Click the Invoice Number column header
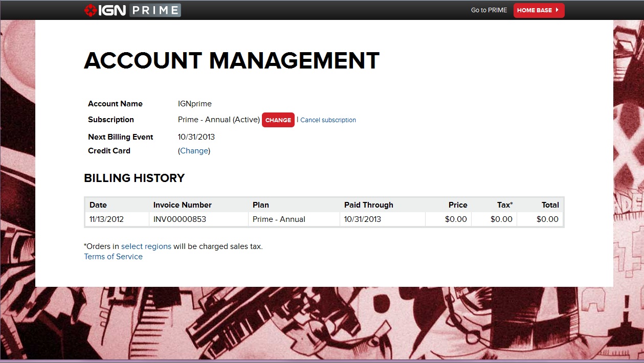This screenshot has height=363, width=644. tap(198, 205)
